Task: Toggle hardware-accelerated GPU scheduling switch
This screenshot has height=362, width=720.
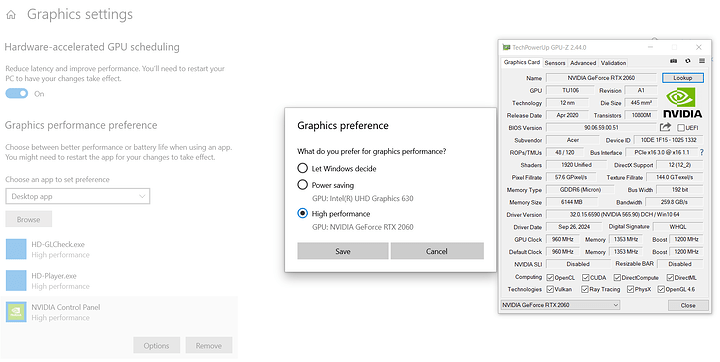Action: tap(17, 94)
